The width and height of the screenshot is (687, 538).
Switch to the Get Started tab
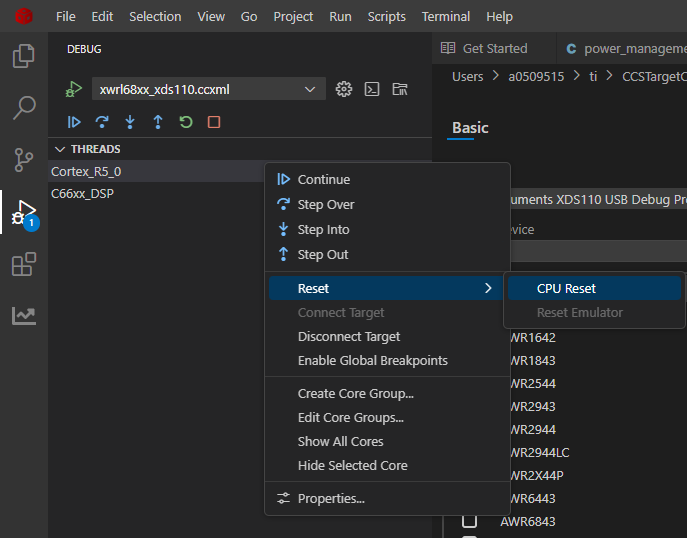point(494,48)
